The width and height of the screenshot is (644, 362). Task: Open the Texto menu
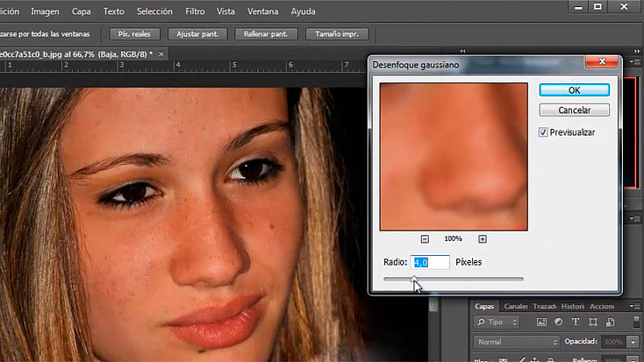coord(114,11)
